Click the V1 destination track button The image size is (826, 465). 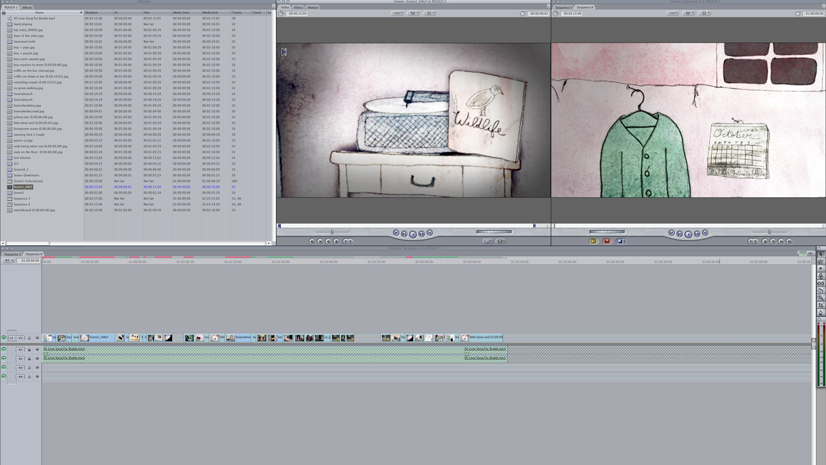21,338
